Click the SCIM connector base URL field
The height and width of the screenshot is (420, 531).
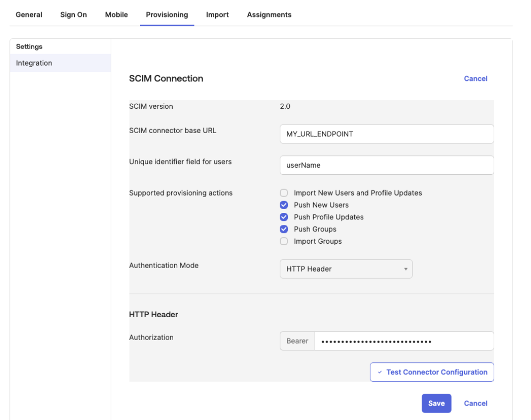(x=387, y=134)
